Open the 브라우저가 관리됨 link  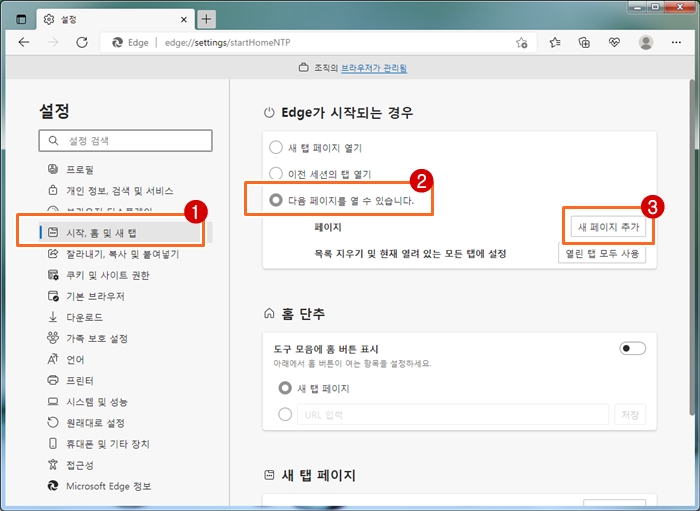(x=374, y=68)
